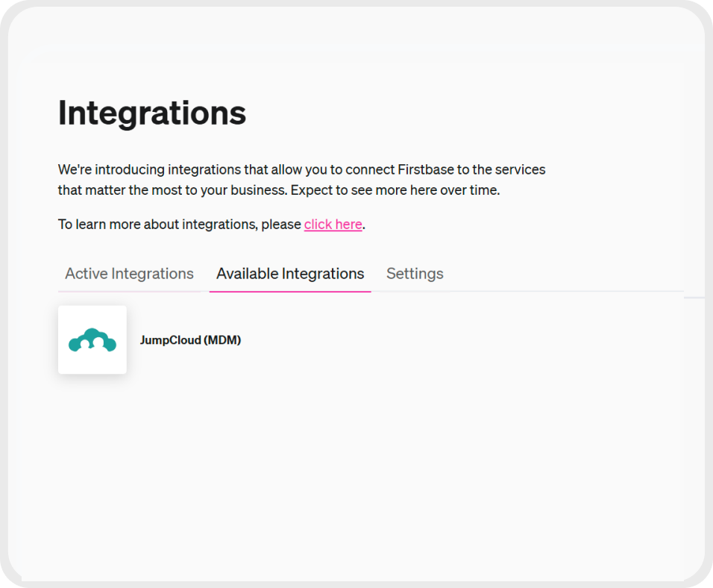This screenshot has height=588, width=713.
Task: Go to the Settings tab
Action: pos(415,273)
